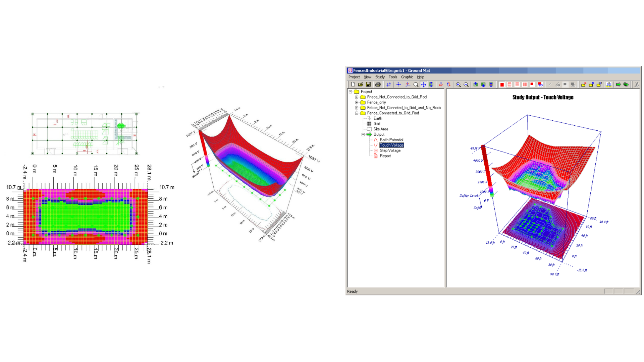Click the New file toolbar icon
This screenshot has width=644, height=362.
pos(353,84)
